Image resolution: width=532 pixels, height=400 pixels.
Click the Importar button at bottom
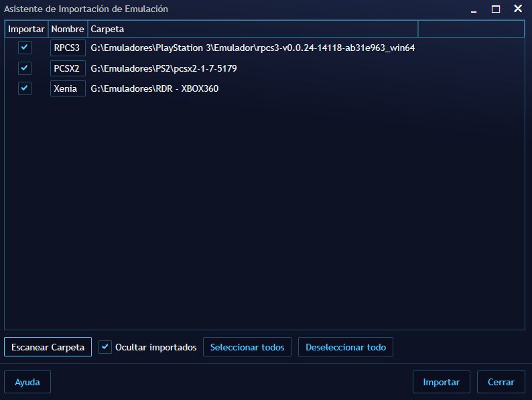(x=441, y=382)
